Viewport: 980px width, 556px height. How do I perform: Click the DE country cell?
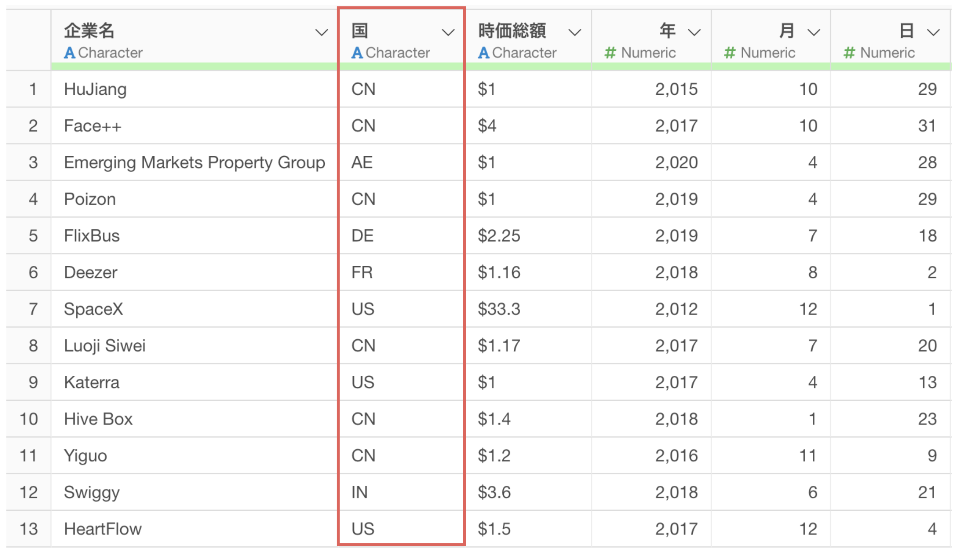401,236
